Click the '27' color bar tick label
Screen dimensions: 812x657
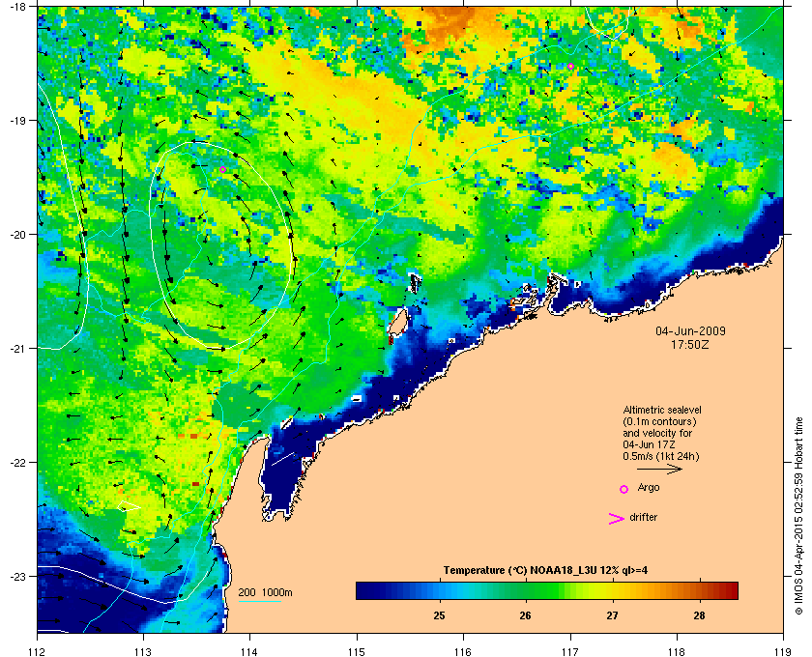tap(612, 615)
